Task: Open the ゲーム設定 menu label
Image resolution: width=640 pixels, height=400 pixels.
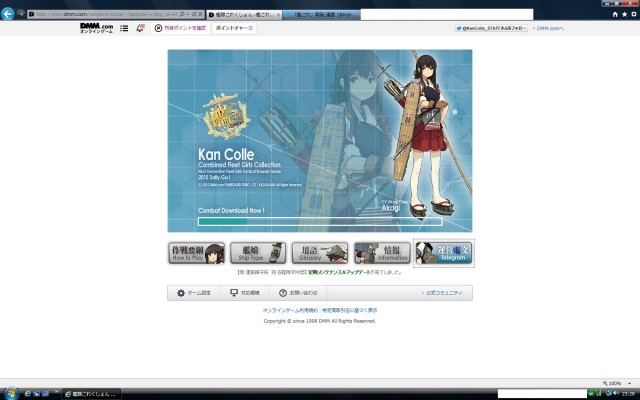Action: click(199, 293)
